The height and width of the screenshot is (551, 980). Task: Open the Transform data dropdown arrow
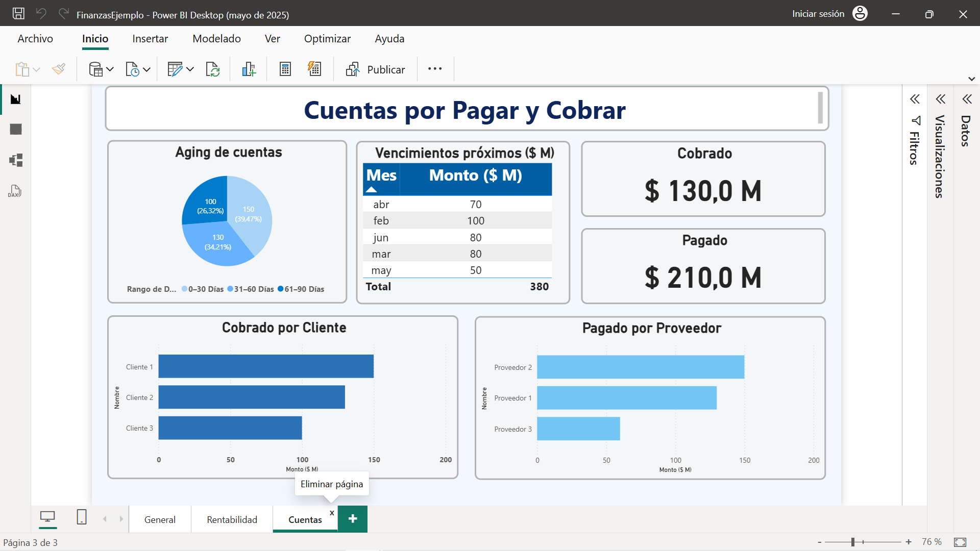pos(190,69)
